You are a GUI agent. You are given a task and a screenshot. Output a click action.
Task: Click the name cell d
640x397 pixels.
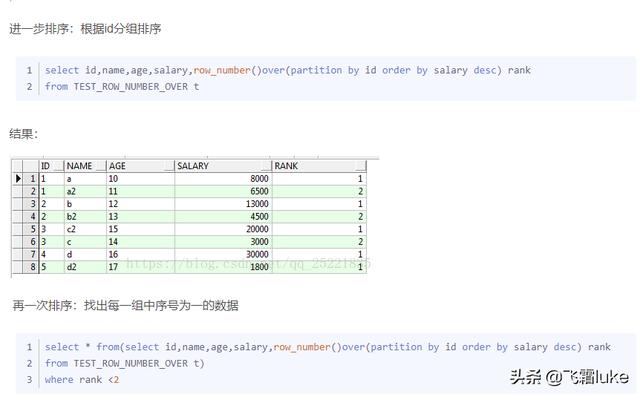(85, 255)
